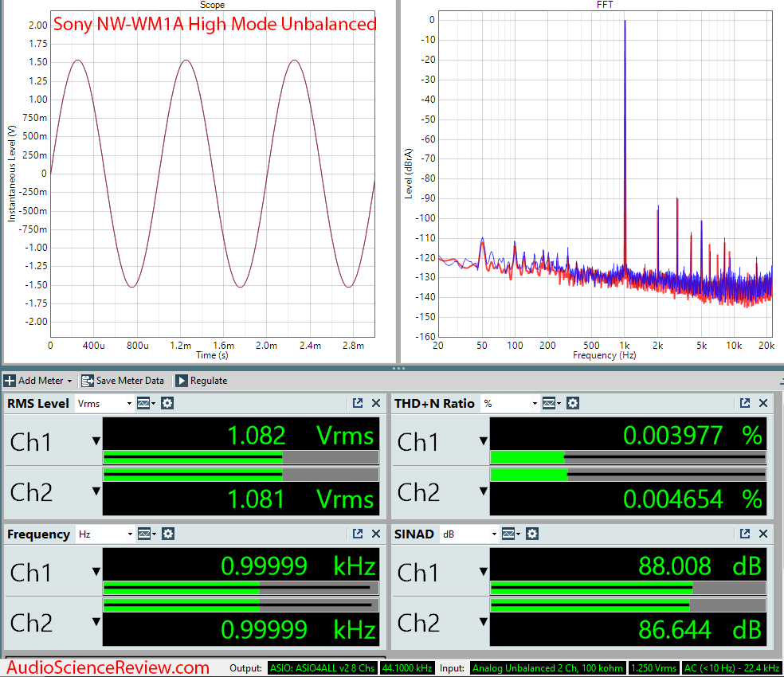784x677 pixels.
Task: Open SINAD graph view icon
Action: point(511,534)
